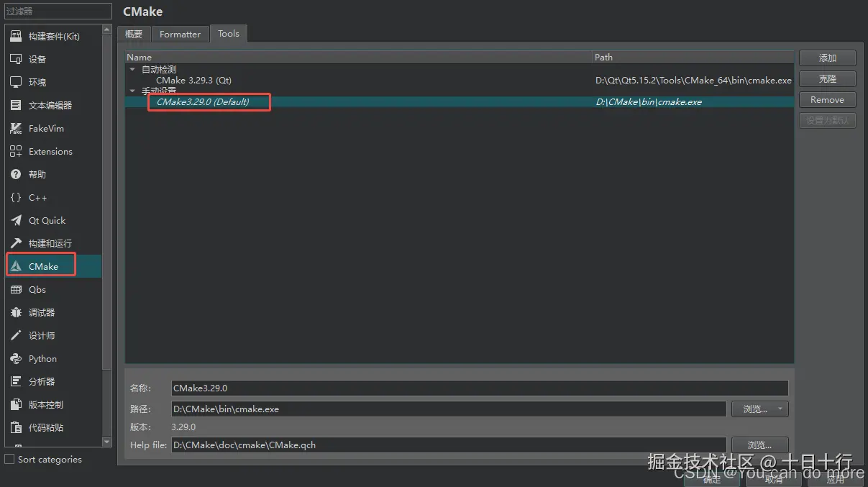Image resolution: width=868 pixels, height=487 pixels.
Task: Click the 添加 add button
Action: (827, 58)
